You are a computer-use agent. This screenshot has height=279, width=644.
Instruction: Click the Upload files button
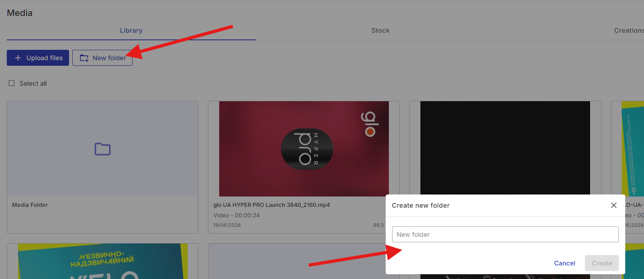click(38, 58)
